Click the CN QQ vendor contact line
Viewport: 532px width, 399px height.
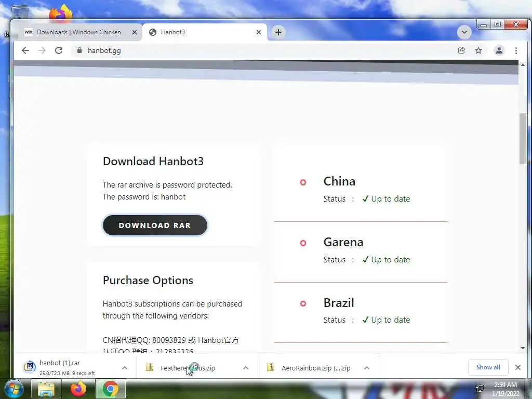(171, 340)
